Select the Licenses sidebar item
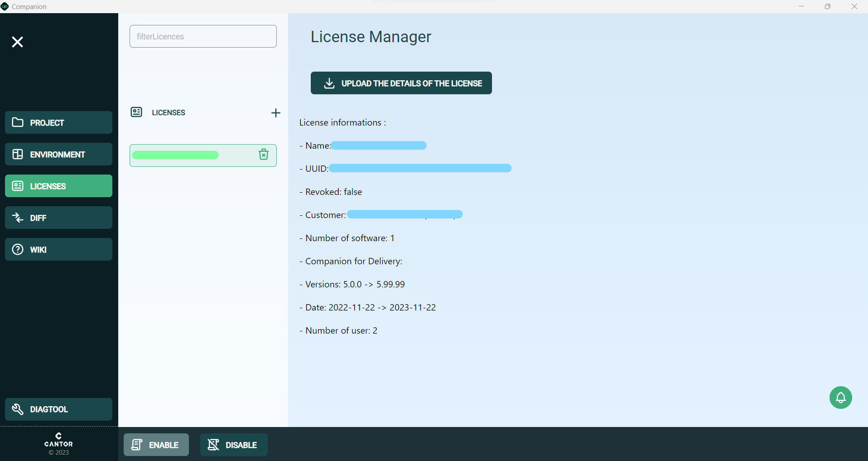 tap(58, 186)
